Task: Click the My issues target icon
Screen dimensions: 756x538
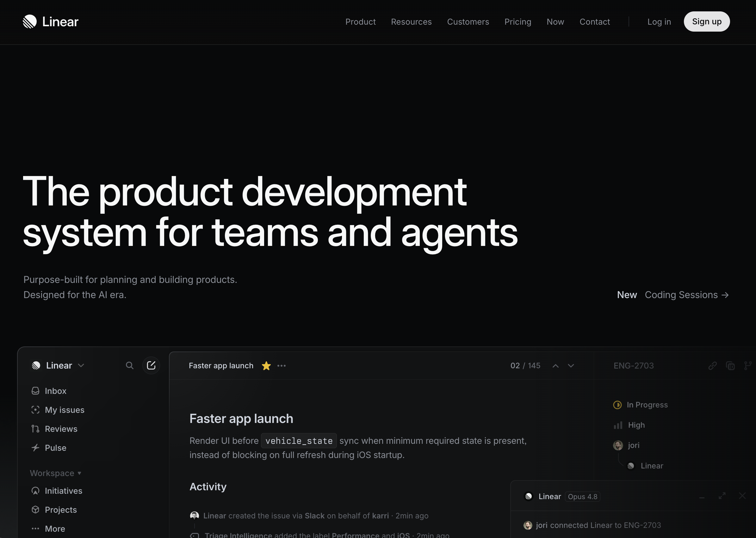Action: point(35,410)
